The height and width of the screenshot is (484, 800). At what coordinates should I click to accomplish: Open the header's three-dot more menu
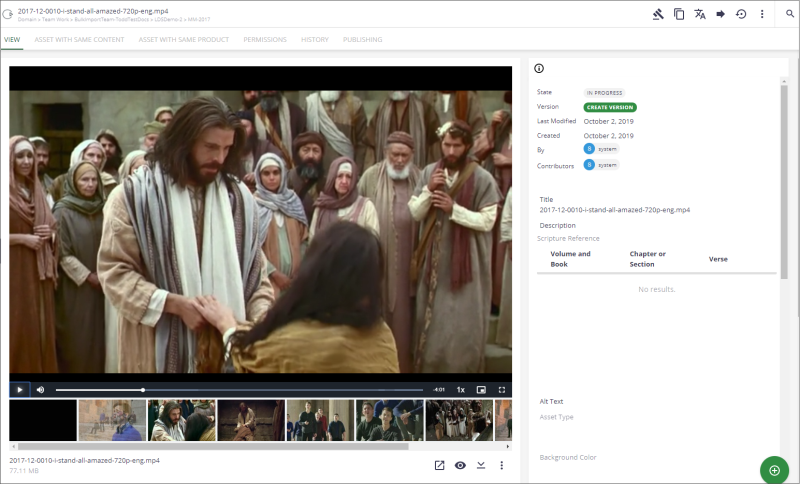(x=762, y=14)
